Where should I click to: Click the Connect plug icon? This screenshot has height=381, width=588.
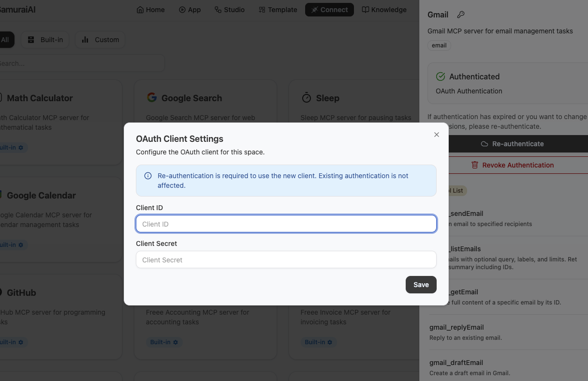coord(315,10)
